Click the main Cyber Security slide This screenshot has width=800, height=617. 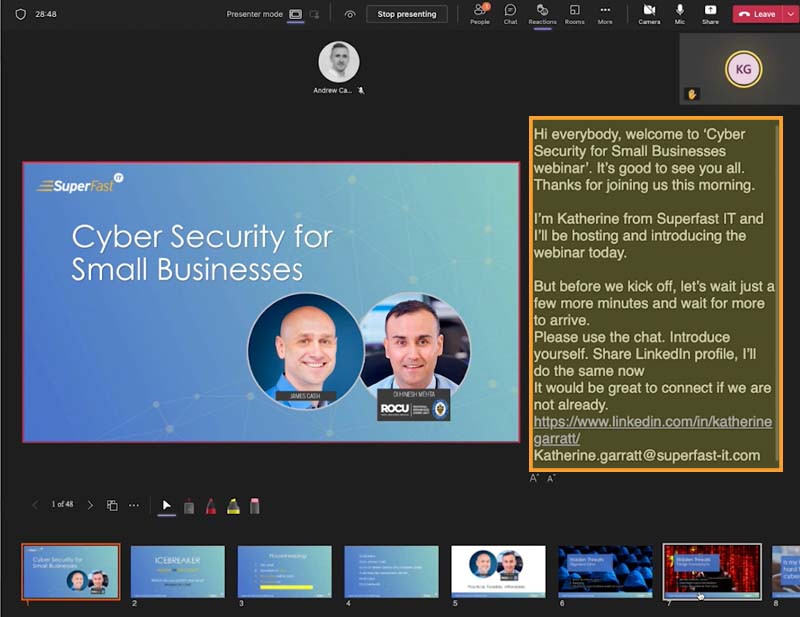point(271,302)
